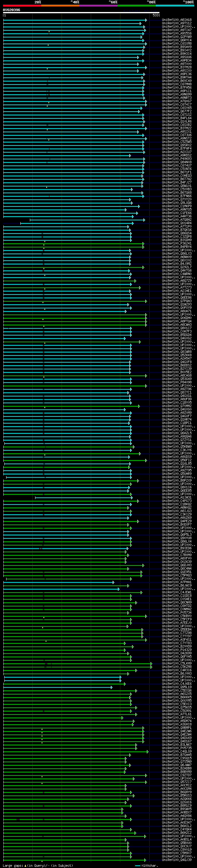This screenshot has height=868, width=197.
Task: Click the green ~80% identity color band
Action: (x=137, y=6)
